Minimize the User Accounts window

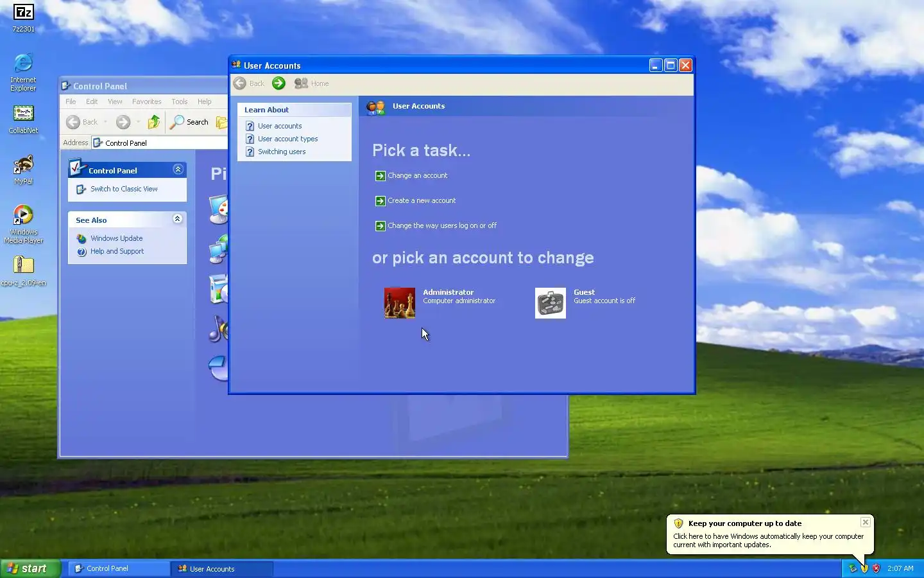655,65
